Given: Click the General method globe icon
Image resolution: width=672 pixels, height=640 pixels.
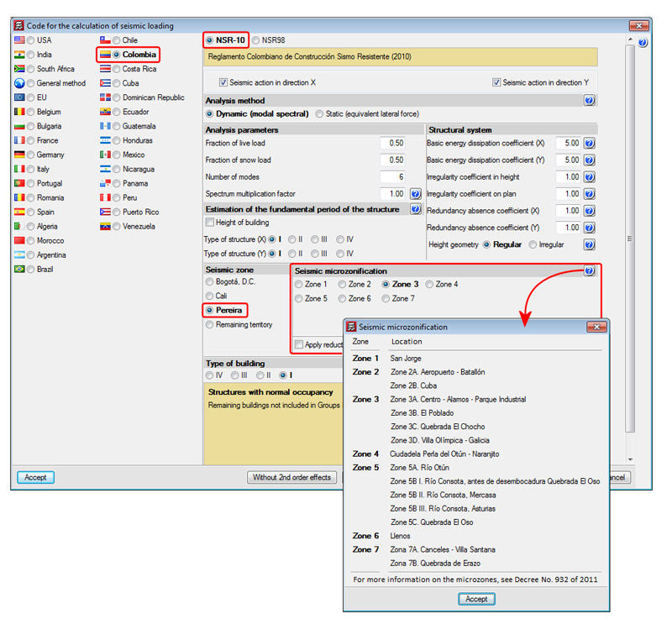Looking at the screenshot, I should [19, 83].
